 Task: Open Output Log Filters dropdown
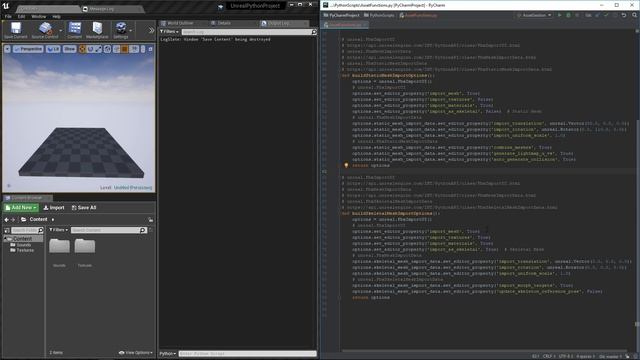(169, 31)
